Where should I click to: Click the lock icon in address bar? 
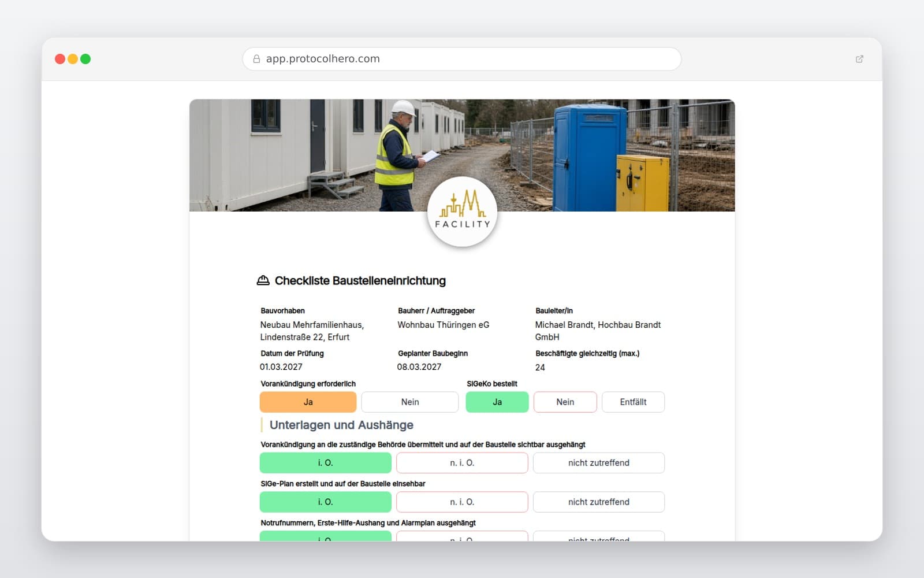click(x=256, y=59)
